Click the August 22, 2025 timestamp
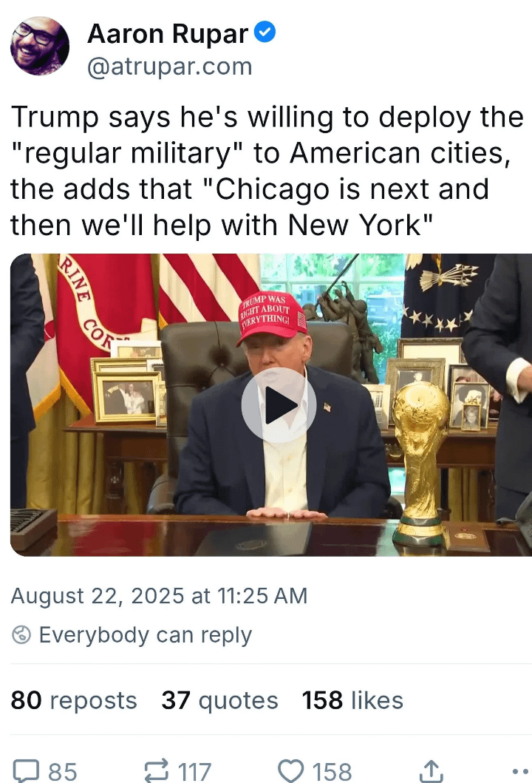 coord(159,596)
